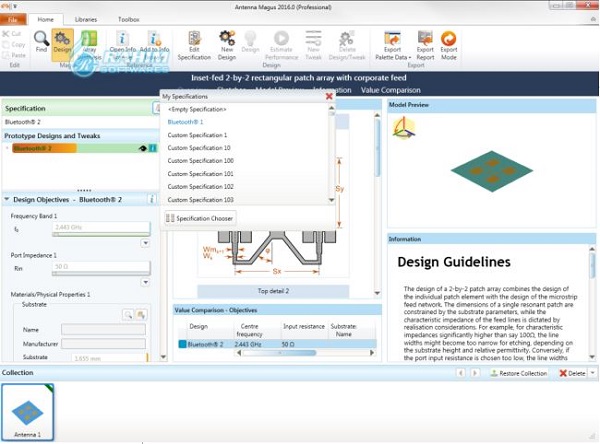Click the Add to Info Browser icon
Screen dimensions: 600x444
click(x=154, y=39)
